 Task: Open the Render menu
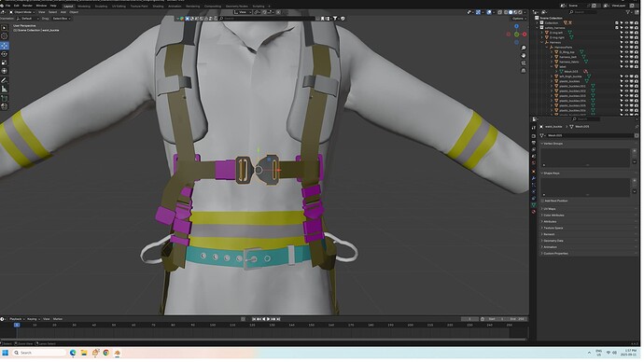click(27, 6)
